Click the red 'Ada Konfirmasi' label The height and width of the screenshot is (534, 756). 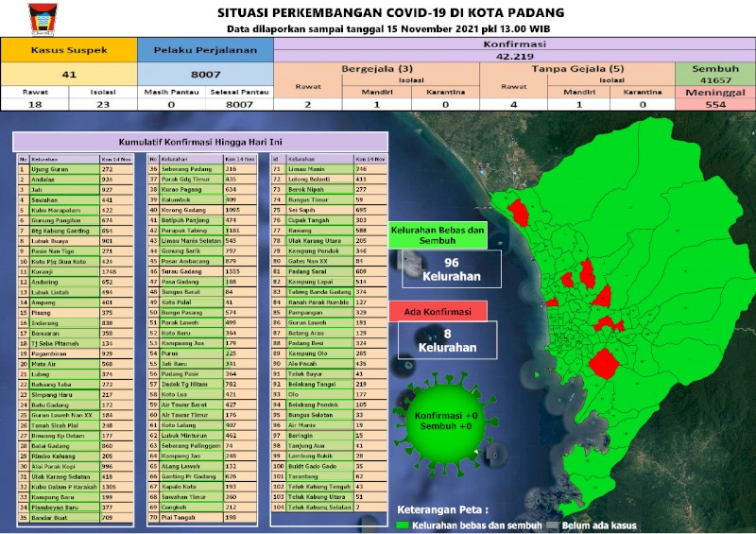[438, 312]
